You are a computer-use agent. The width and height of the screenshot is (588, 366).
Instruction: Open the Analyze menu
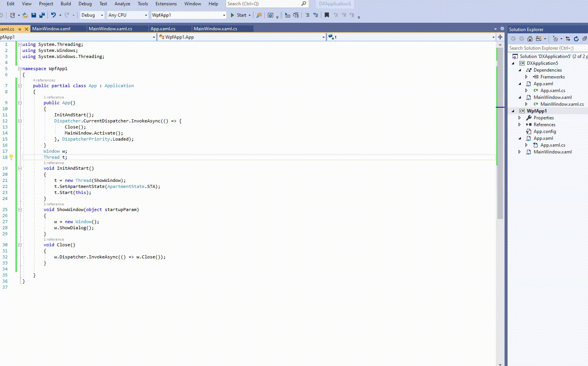pos(122,4)
